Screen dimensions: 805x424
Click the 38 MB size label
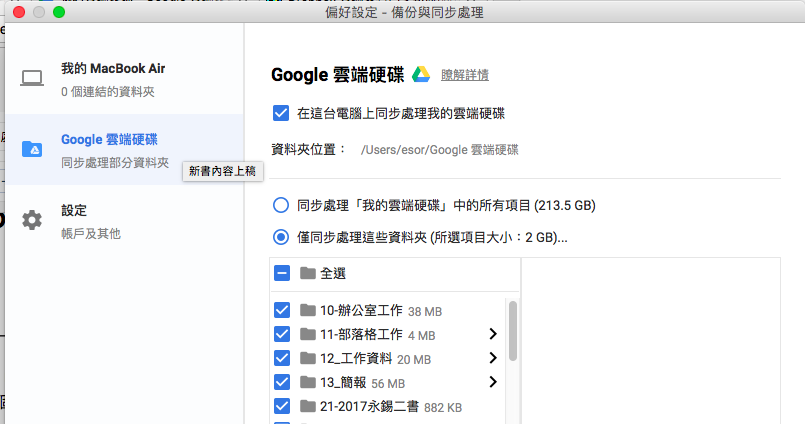pos(425,312)
